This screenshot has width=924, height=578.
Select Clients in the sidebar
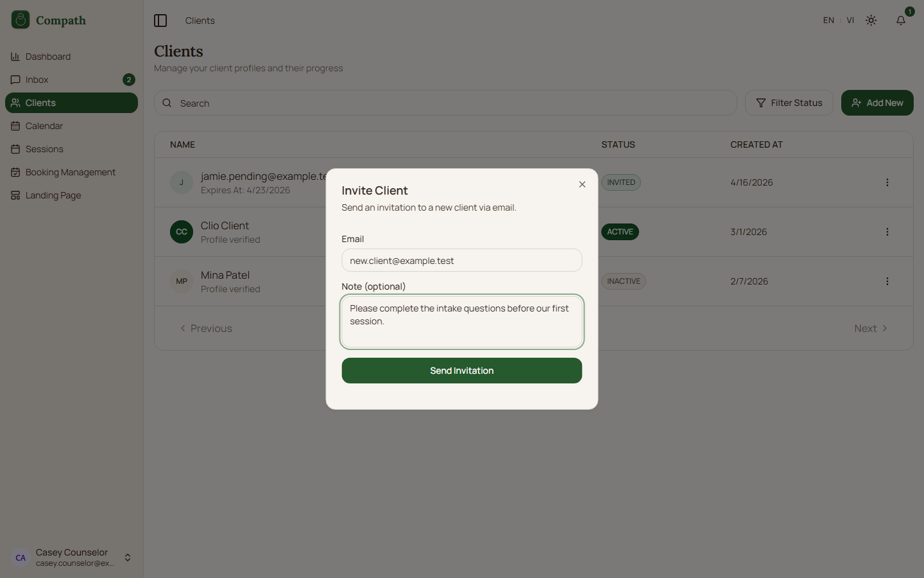pos(71,103)
